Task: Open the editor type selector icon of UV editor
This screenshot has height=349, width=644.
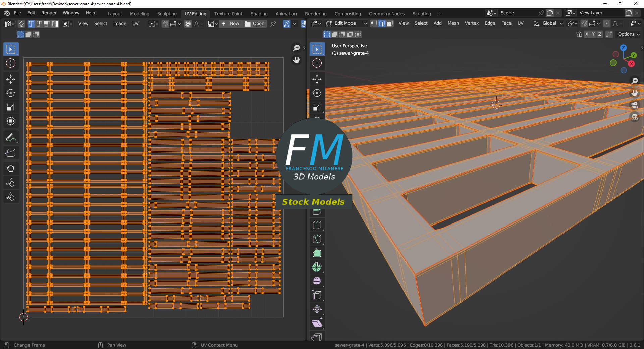Action: click(8, 23)
